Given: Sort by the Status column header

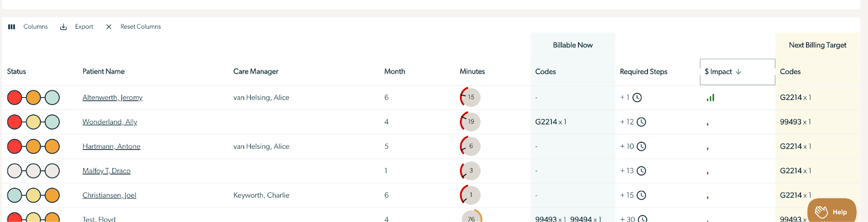Looking at the screenshot, I should tap(16, 72).
